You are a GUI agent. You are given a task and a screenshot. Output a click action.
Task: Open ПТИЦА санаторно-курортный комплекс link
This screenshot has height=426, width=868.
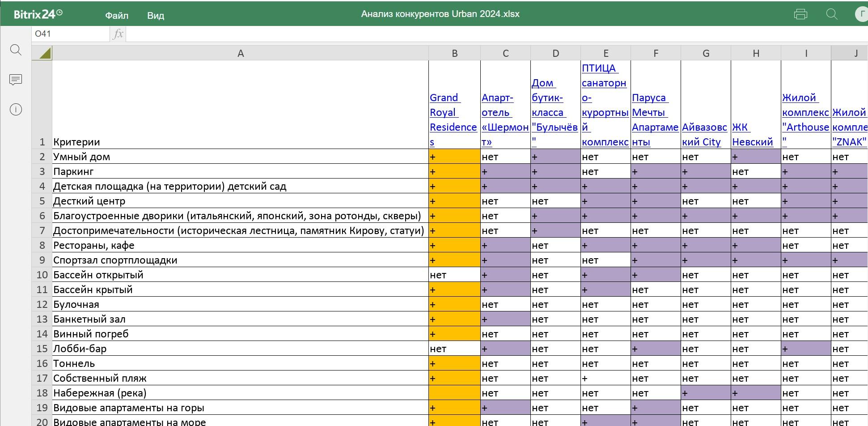605,105
